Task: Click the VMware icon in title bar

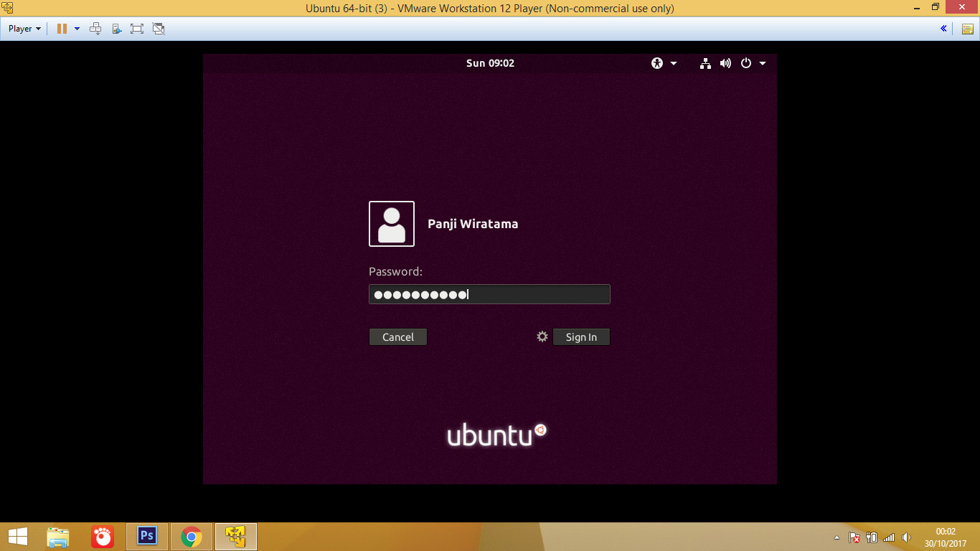Action: [6, 7]
